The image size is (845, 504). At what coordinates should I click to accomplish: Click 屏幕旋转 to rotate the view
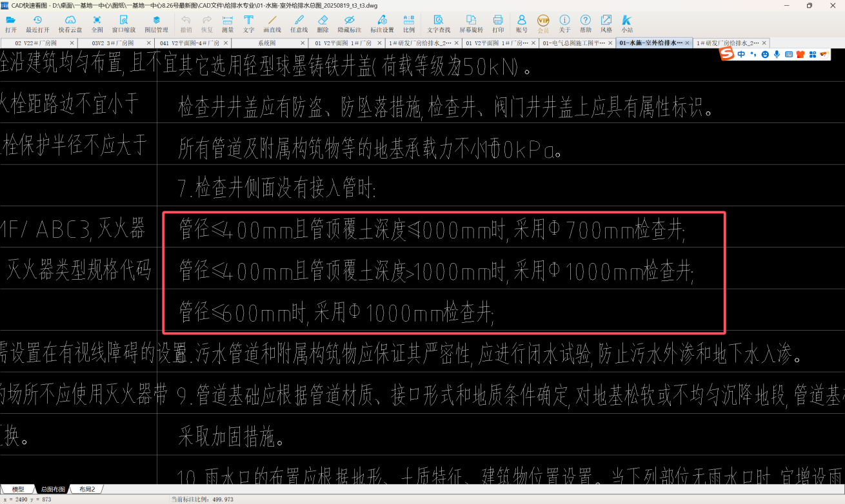click(x=471, y=24)
